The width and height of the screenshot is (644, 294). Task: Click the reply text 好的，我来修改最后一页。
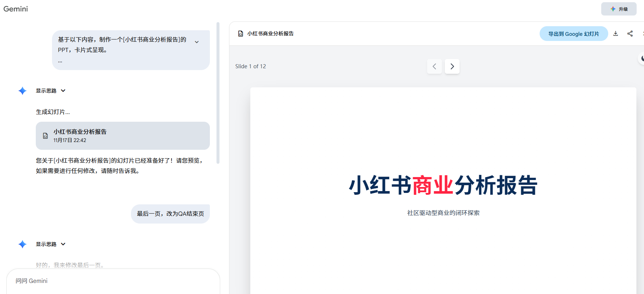point(70,265)
